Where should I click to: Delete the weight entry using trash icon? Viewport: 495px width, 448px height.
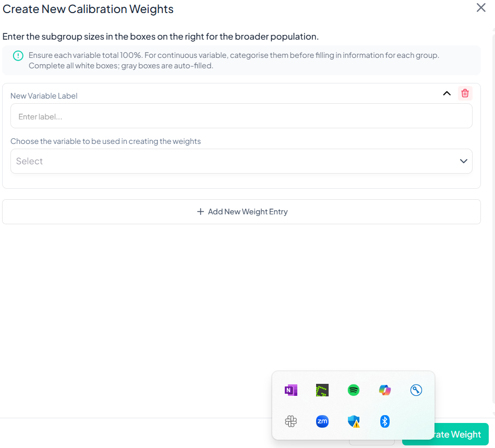click(x=465, y=93)
